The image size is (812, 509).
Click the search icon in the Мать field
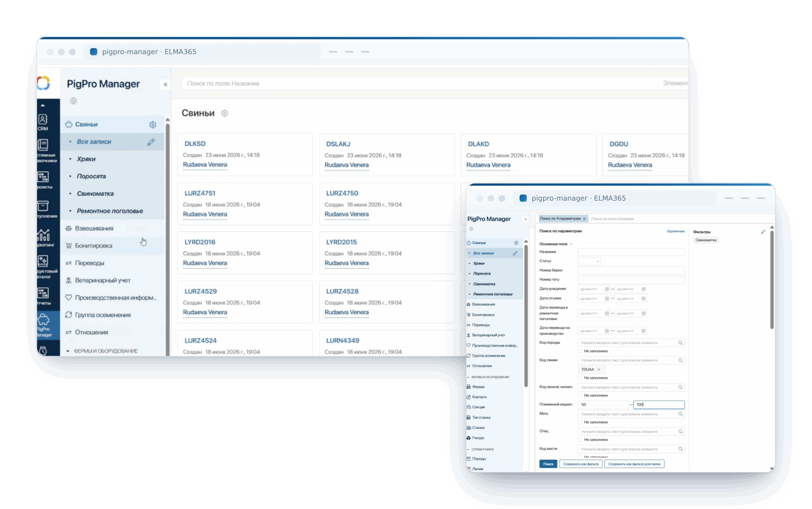pyautogui.click(x=680, y=414)
